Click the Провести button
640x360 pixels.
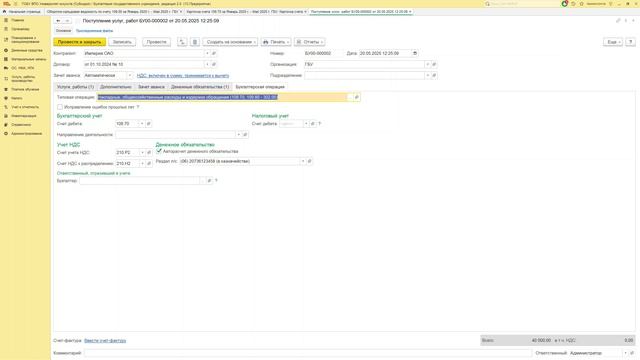(x=157, y=42)
